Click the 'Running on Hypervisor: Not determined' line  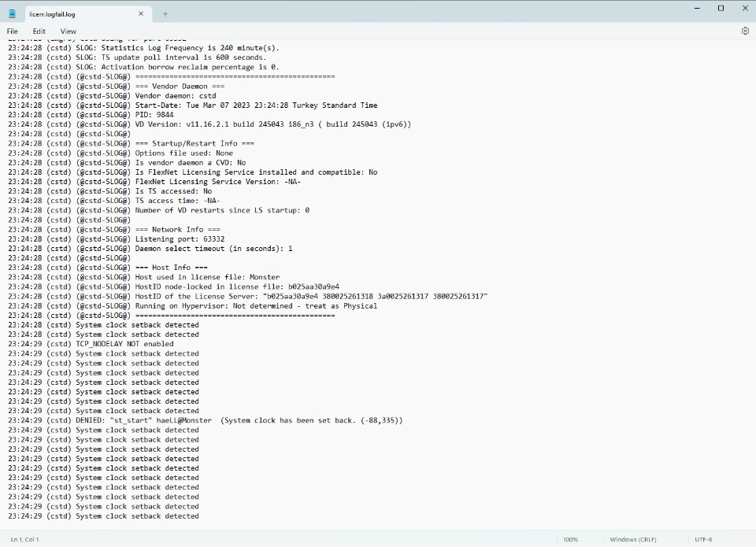[x=193, y=306]
